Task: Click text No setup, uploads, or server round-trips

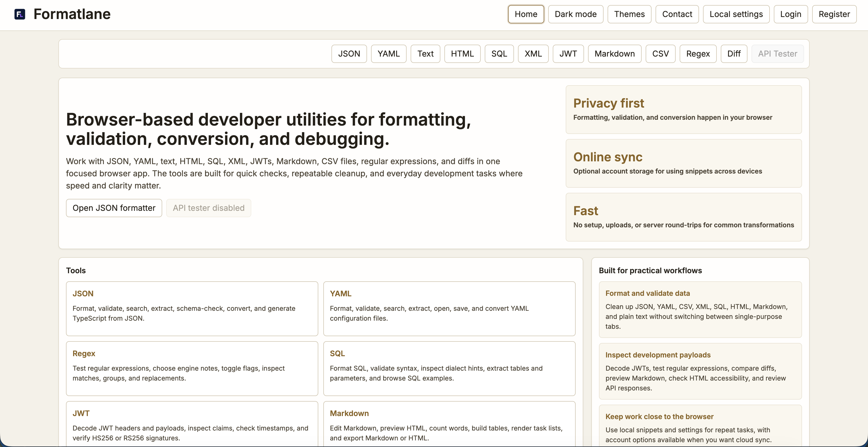Action: coord(683,225)
